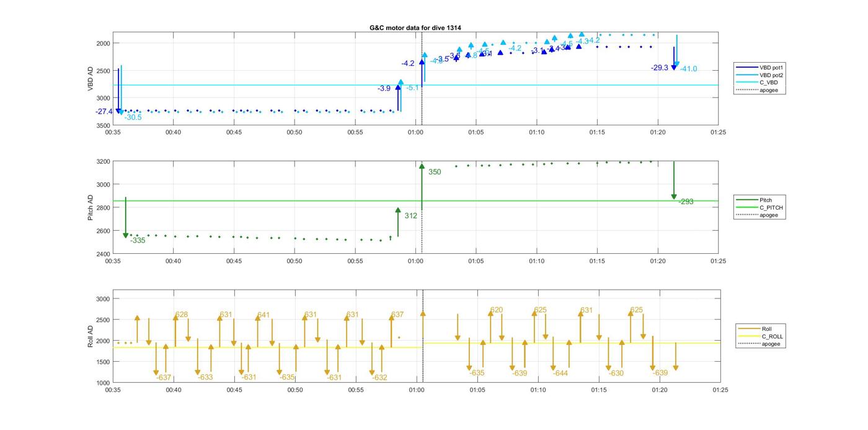Click the Roll AD y-axis label
The width and height of the screenshot is (868, 430).
point(91,336)
